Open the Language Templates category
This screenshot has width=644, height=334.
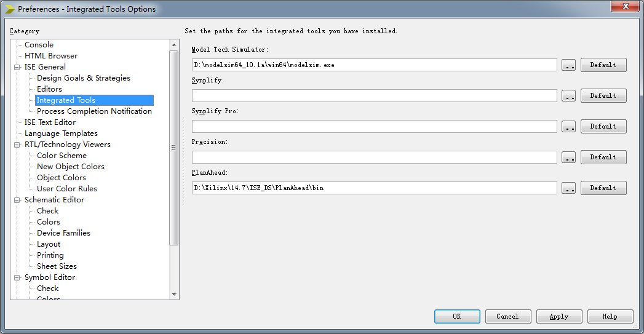point(61,133)
